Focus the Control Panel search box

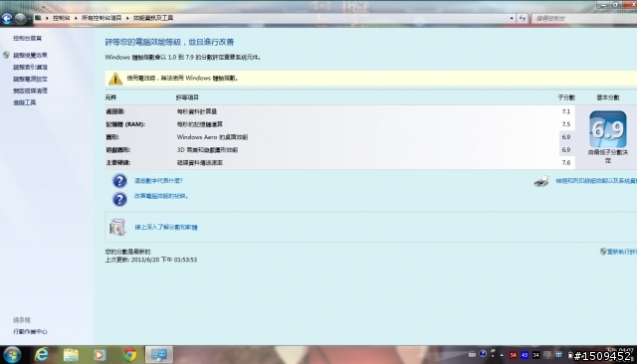point(584,18)
